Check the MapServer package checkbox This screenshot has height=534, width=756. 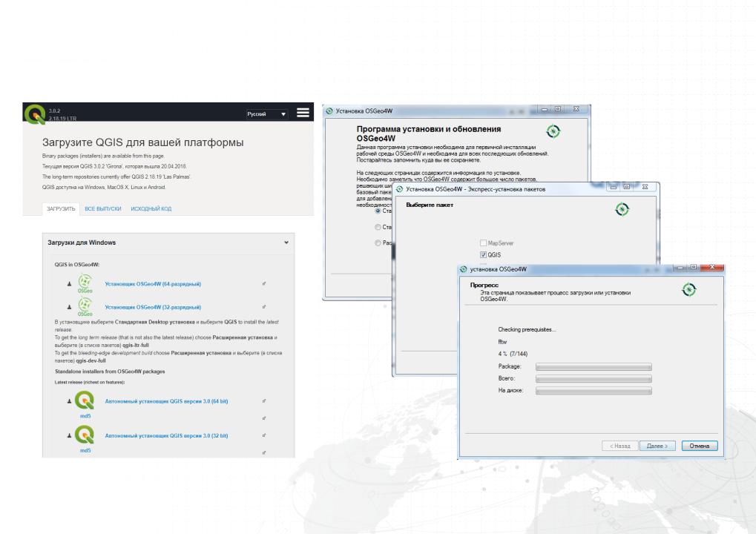(483, 243)
